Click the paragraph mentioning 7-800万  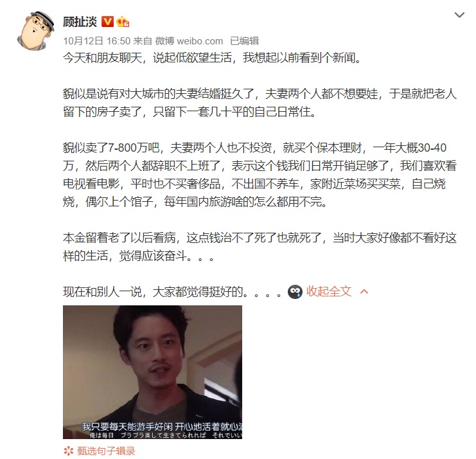[x=260, y=175]
